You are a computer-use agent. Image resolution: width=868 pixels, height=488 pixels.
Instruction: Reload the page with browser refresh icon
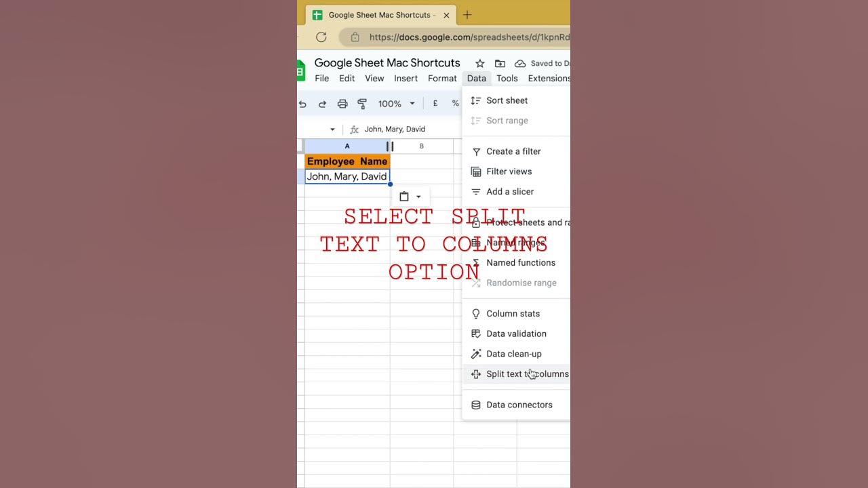click(x=321, y=37)
